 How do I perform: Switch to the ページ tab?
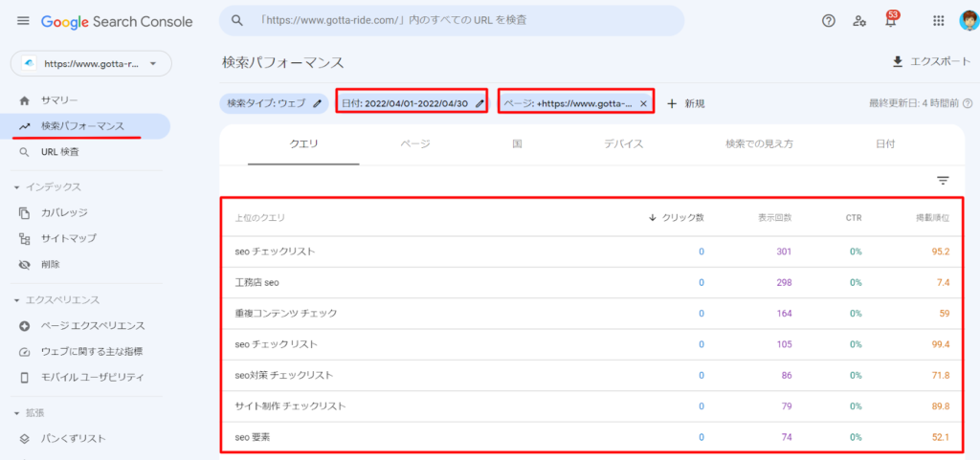click(414, 143)
